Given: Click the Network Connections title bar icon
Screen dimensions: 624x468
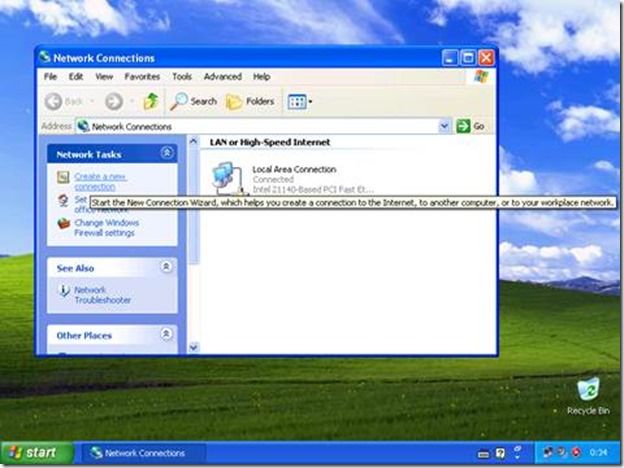Looking at the screenshot, I should click(x=45, y=57).
